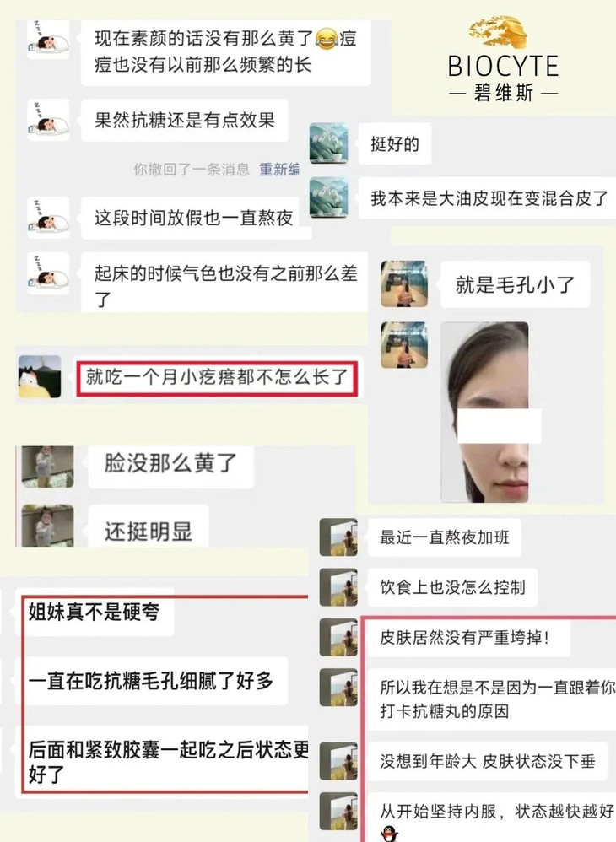
Task: Tap the sleeping cartoon avatar beside 果然抗糖还是有点效果
Action: click(x=48, y=120)
